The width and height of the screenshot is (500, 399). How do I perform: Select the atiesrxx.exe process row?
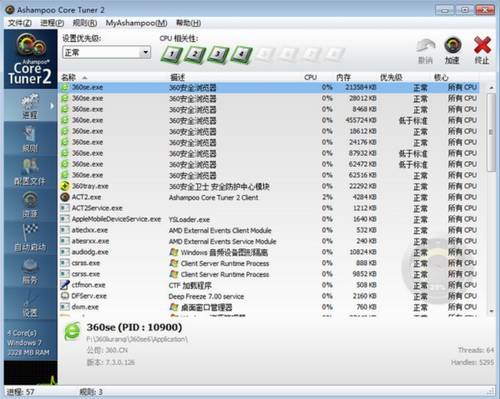click(269, 241)
